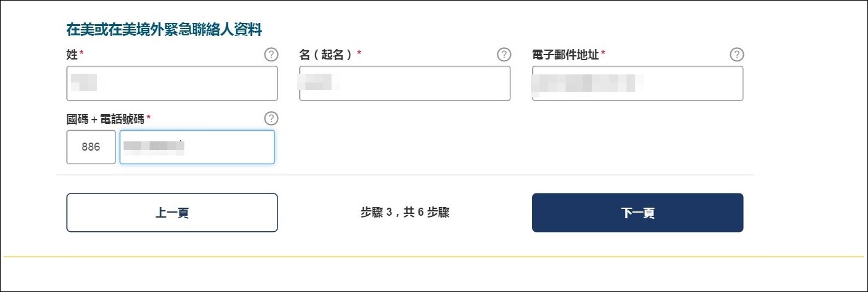
Task: Open help icon for 姓 field
Action: click(x=271, y=55)
